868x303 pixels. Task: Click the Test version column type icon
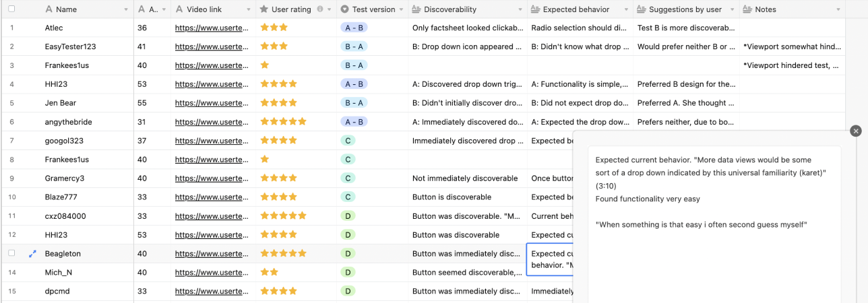[344, 9]
